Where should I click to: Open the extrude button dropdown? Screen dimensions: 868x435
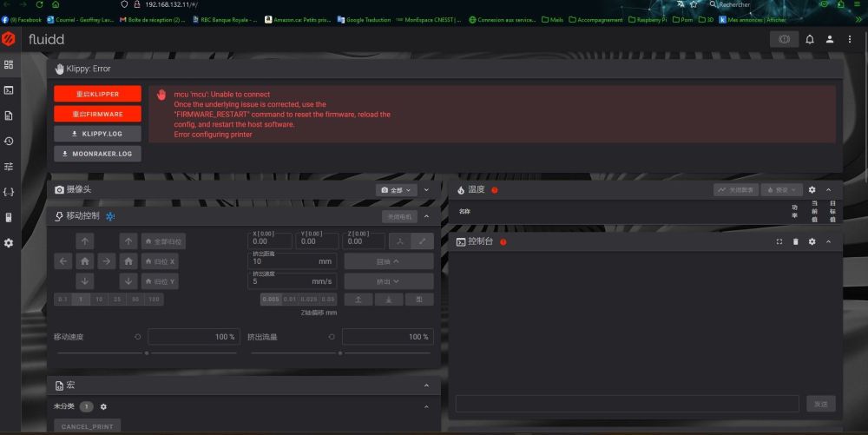(389, 281)
